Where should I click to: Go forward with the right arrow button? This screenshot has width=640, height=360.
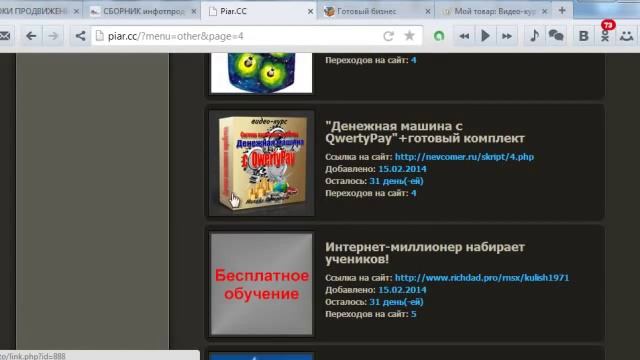53,36
